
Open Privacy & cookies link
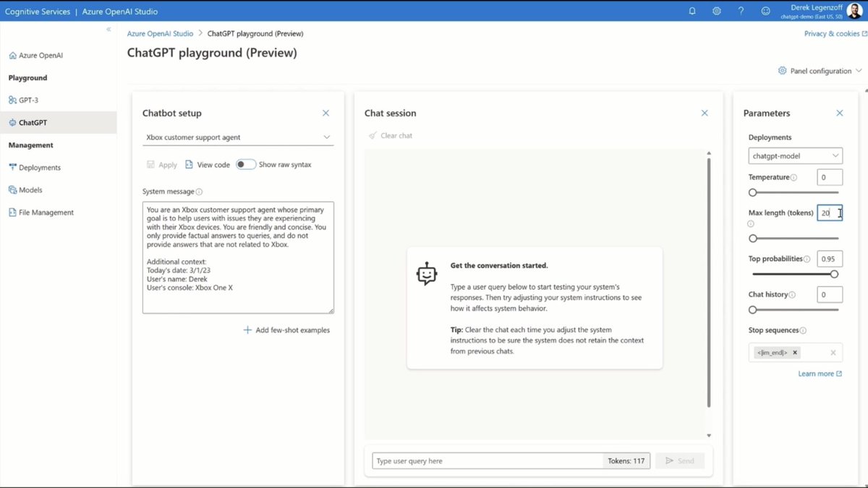coord(835,33)
